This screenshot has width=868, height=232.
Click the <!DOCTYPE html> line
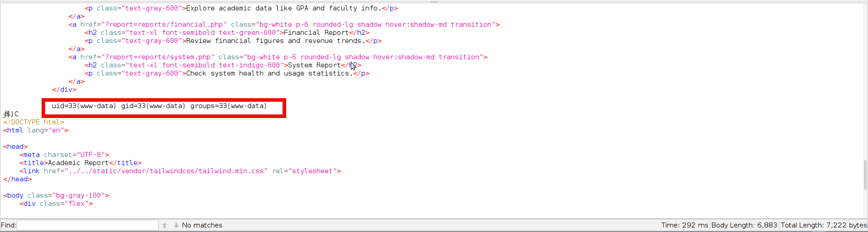(x=34, y=122)
